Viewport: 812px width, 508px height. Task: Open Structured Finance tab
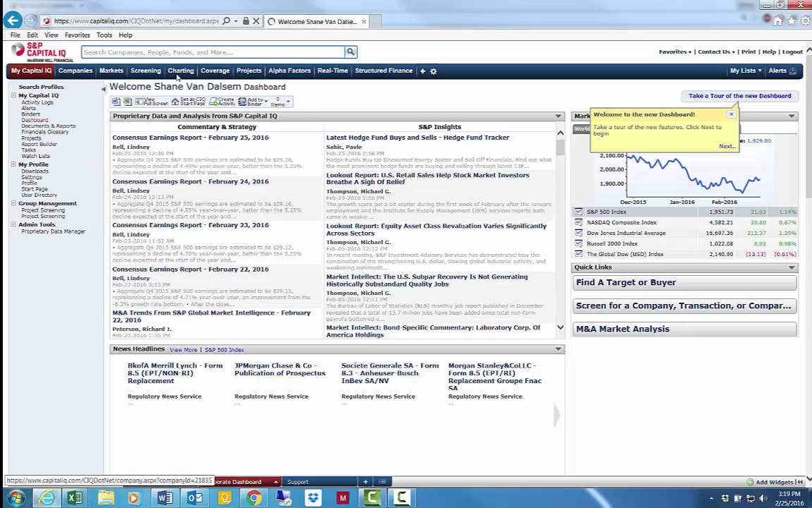[x=383, y=71]
